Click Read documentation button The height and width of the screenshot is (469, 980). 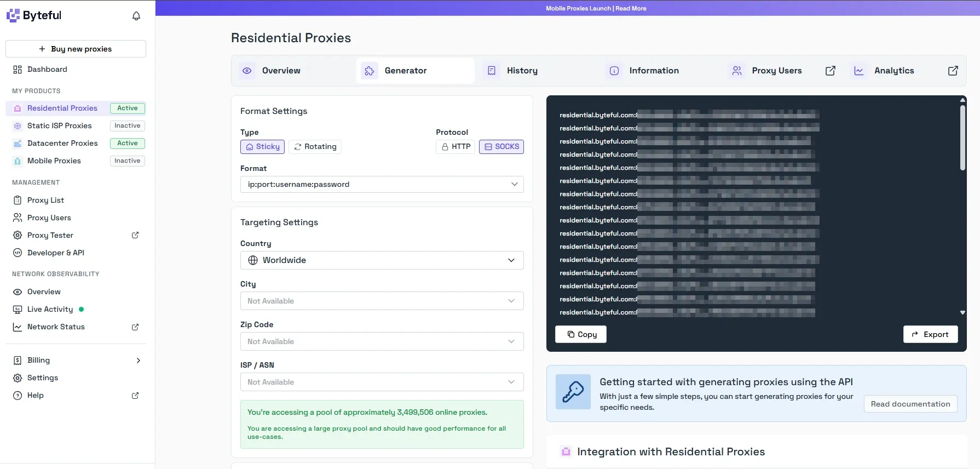click(910, 404)
